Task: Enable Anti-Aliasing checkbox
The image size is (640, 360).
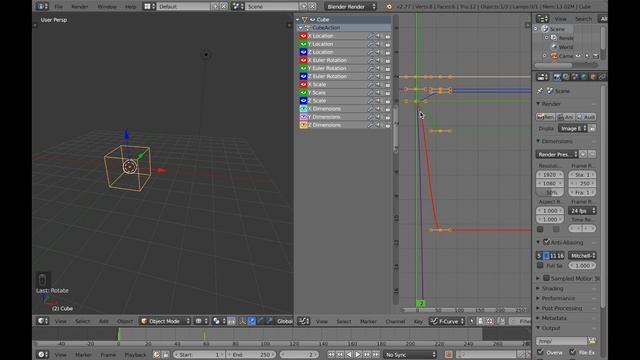Action: pos(546,242)
